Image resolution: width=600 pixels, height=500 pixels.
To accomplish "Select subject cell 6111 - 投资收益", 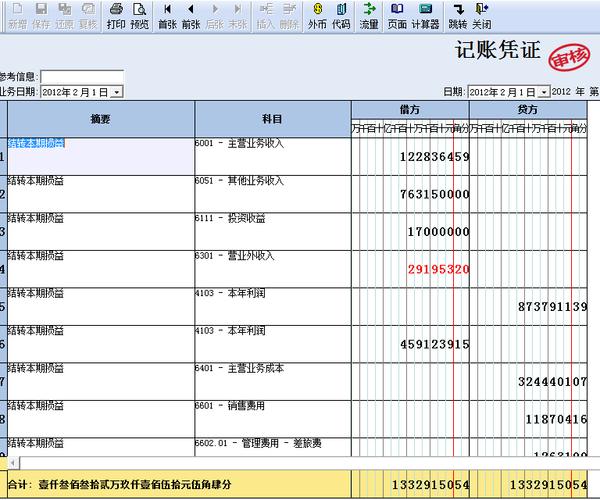I will coord(272,231).
